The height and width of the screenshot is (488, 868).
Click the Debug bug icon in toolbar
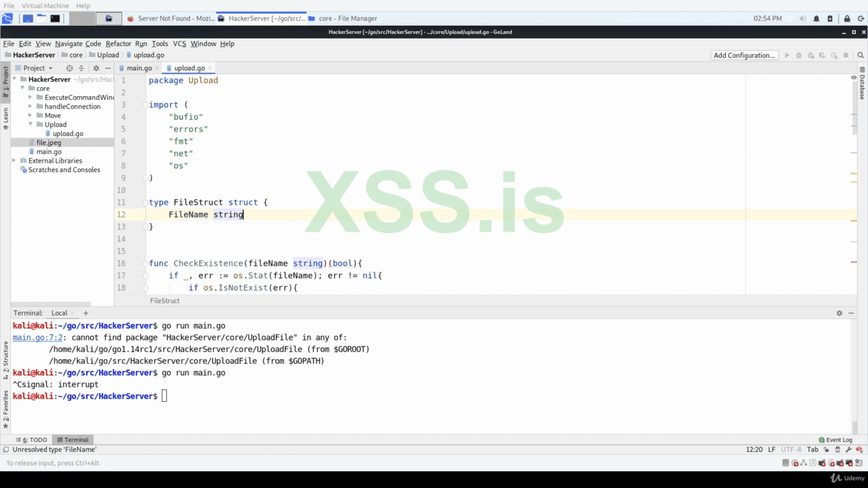[799, 56]
